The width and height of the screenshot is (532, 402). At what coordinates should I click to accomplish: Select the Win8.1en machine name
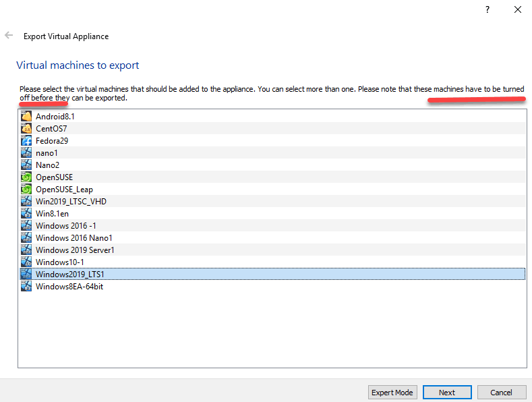tap(52, 214)
